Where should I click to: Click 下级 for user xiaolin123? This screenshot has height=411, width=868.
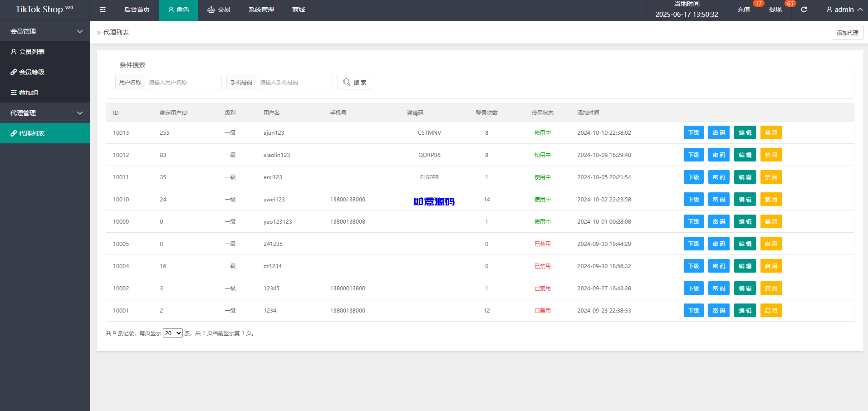point(694,155)
